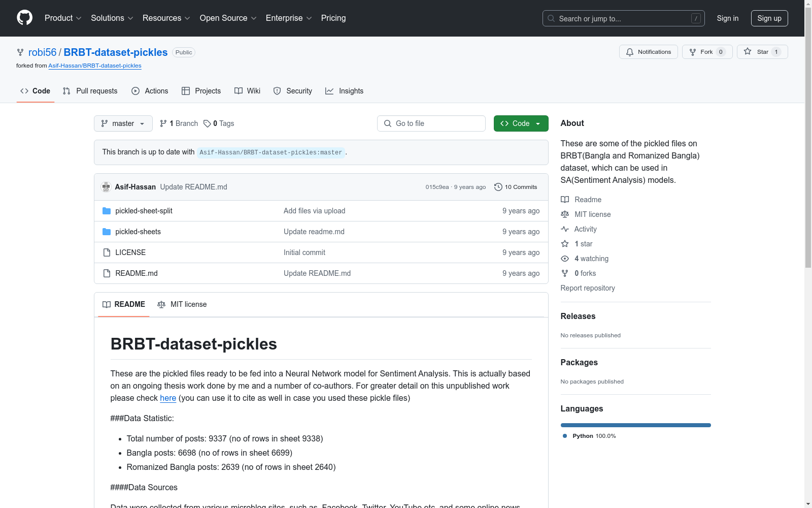Click the Asif-Hassan avatar image
Screen dimensions: 812x508
[x=106, y=187]
